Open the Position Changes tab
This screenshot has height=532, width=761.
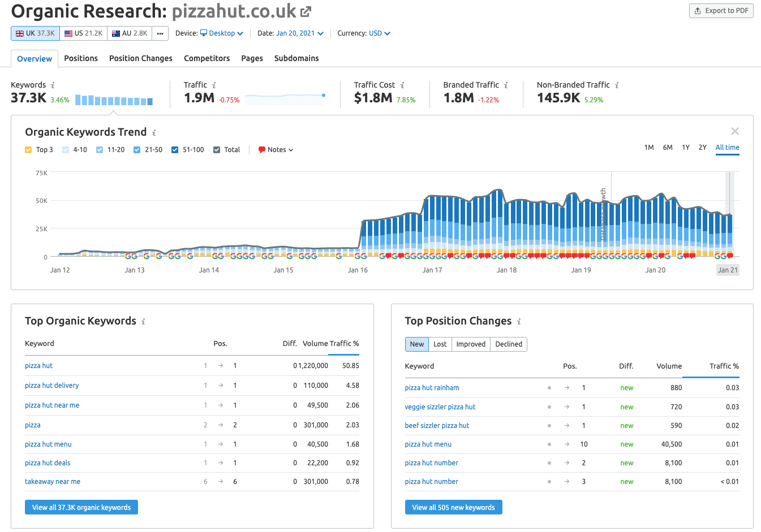[141, 58]
